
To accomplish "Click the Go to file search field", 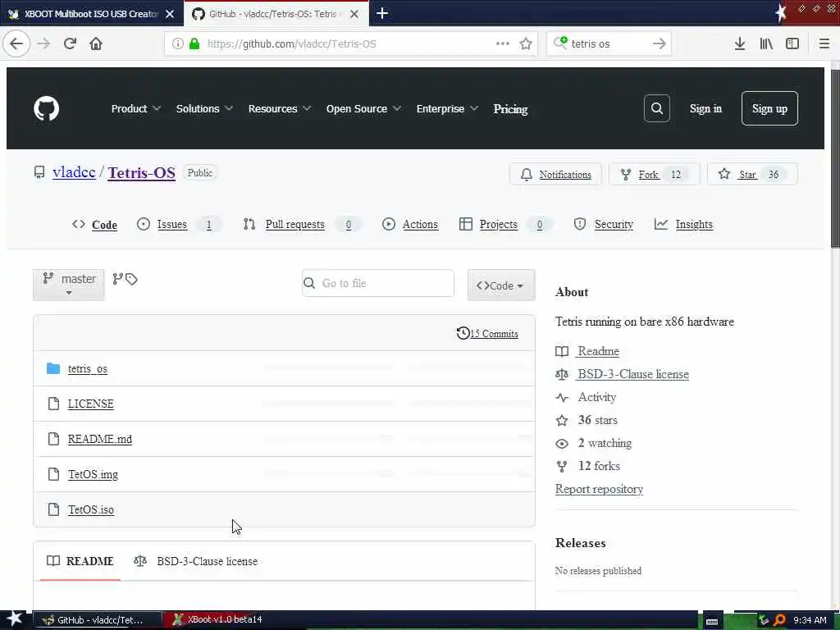I will click(x=378, y=283).
